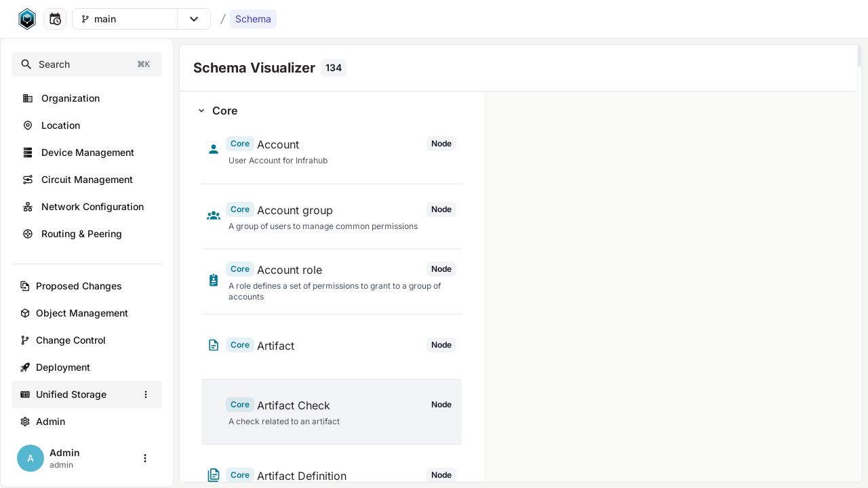Open the date/time selector icon
The height and width of the screenshot is (488, 868).
[55, 18]
